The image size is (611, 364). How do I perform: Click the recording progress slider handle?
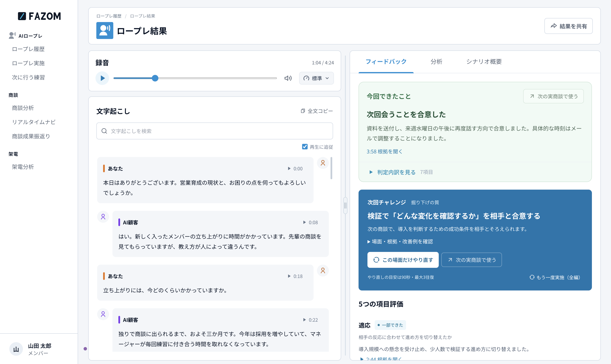click(x=155, y=78)
